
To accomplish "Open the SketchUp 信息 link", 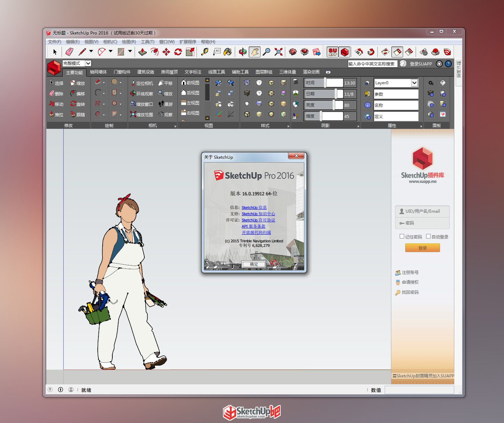I will pyautogui.click(x=254, y=207).
